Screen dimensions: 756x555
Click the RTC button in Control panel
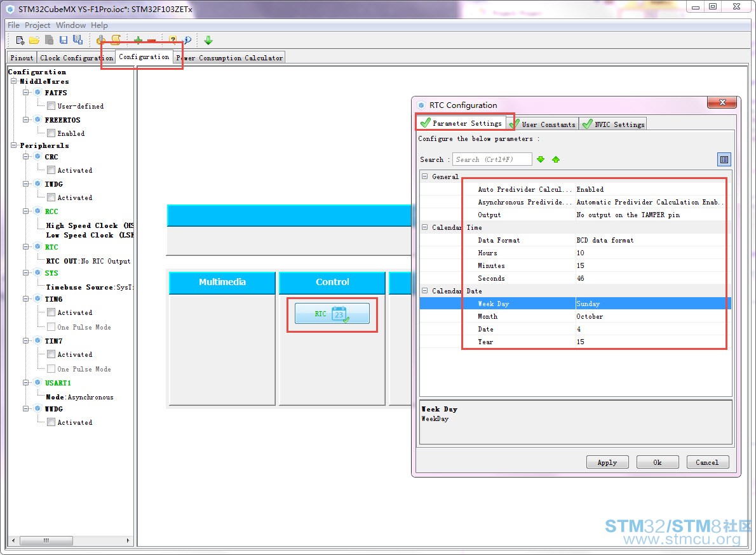[x=332, y=314]
